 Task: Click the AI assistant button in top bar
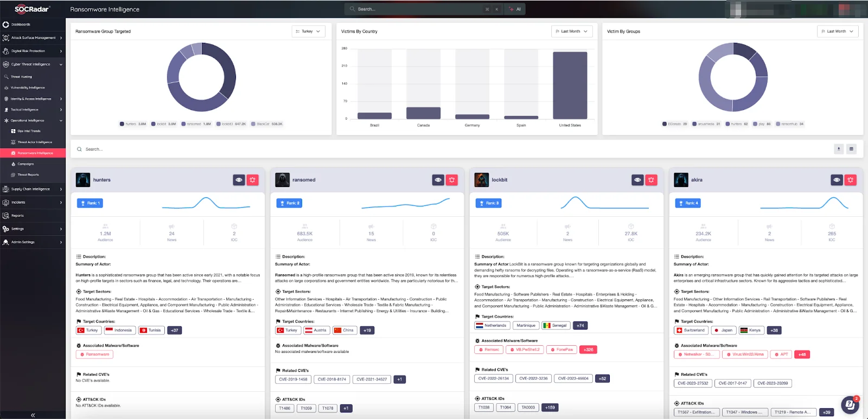(515, 9)
